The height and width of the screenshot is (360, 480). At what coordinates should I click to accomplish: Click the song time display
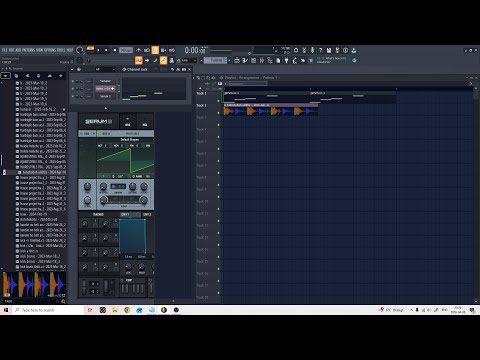[195, 50]
